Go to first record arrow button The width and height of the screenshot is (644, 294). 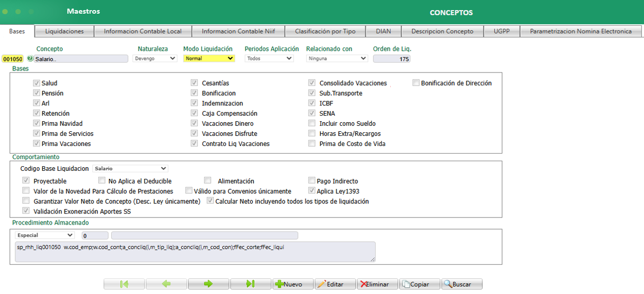124,284
